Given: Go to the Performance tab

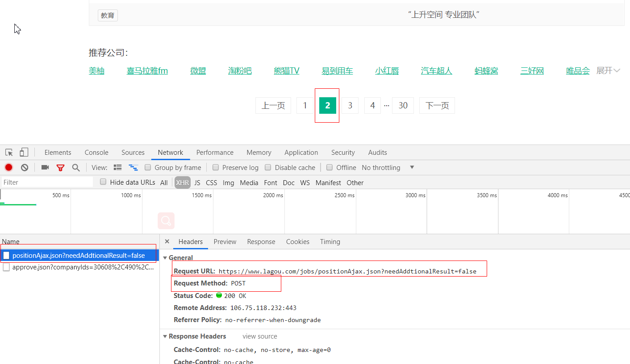Looking at the screenshot, I should (215, 153).
